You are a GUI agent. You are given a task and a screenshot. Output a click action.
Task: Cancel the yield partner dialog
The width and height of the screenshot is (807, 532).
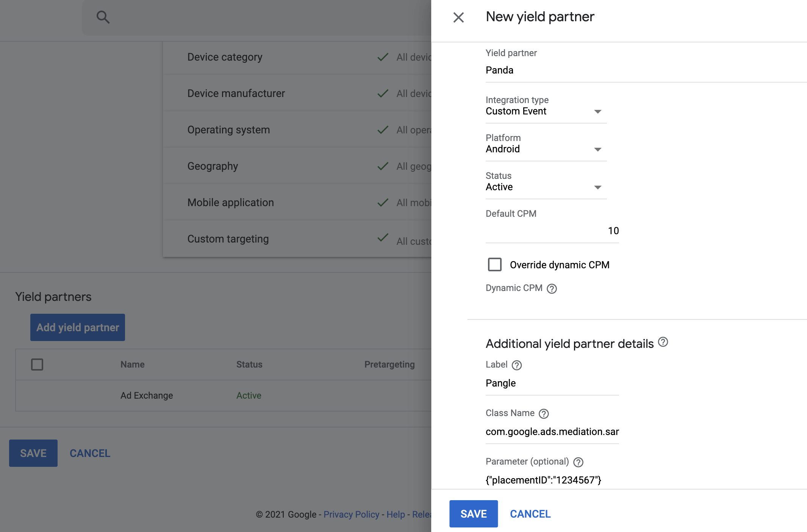click(x=530, y=514)
